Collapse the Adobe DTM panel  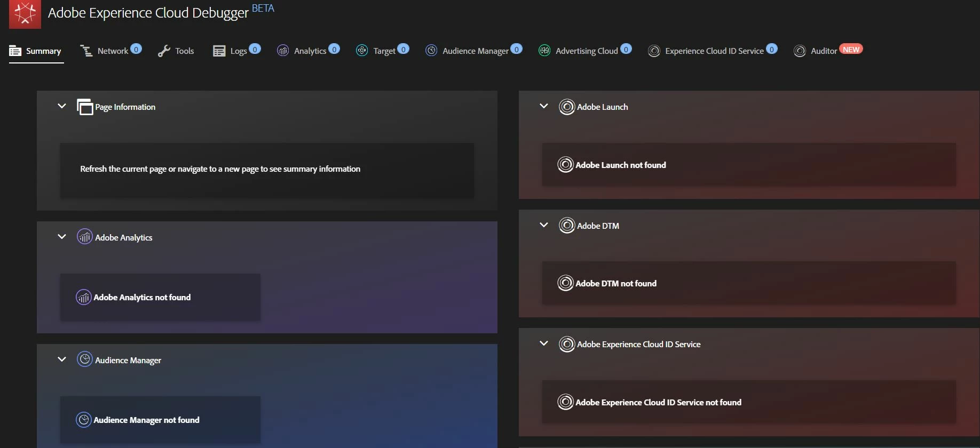[544, 225]
